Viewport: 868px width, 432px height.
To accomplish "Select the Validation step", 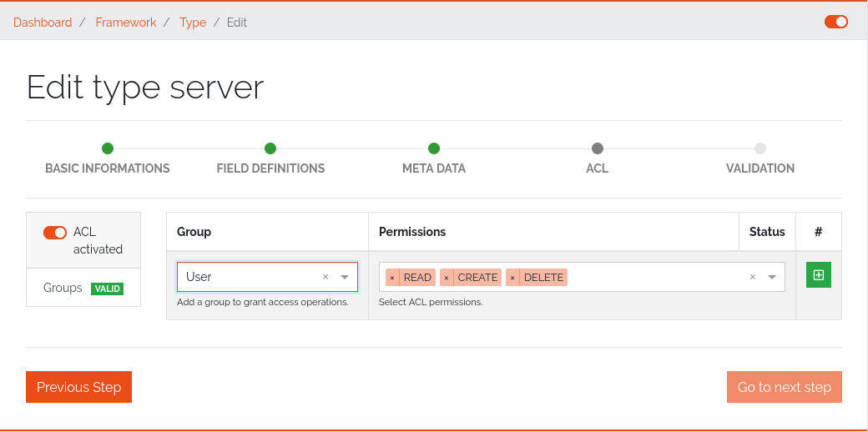I will (x=760, y=158).
